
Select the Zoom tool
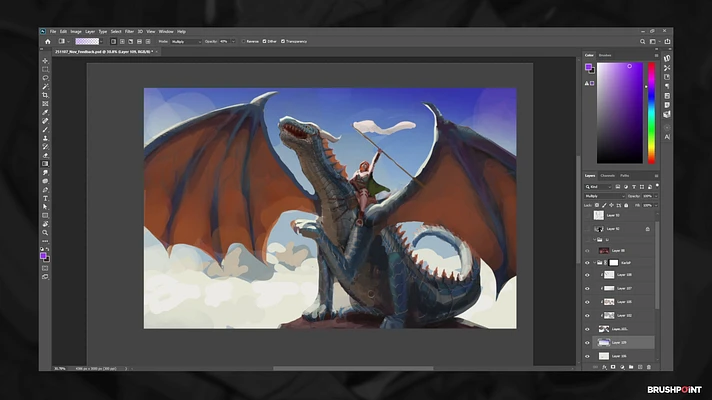[45, 233]
